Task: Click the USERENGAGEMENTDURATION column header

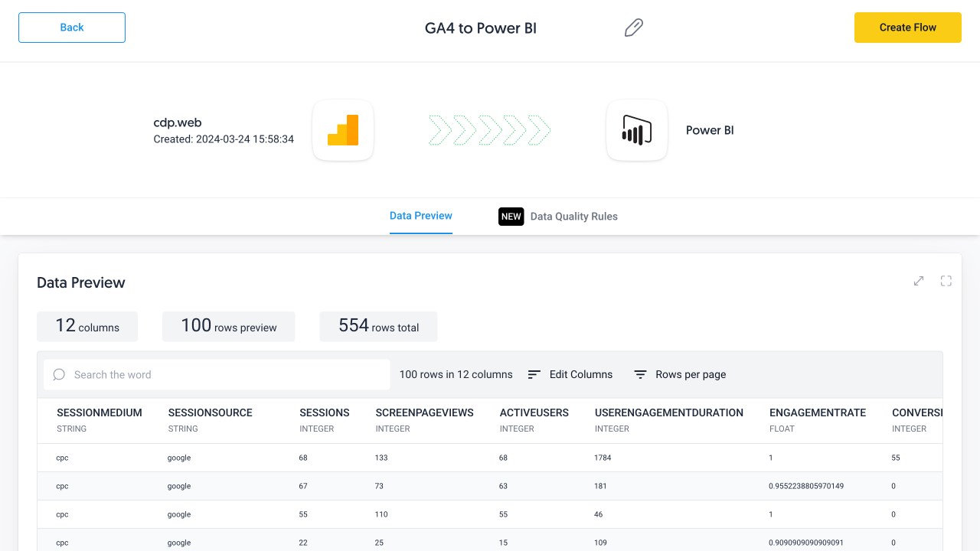Action: (x=669, y=412)
